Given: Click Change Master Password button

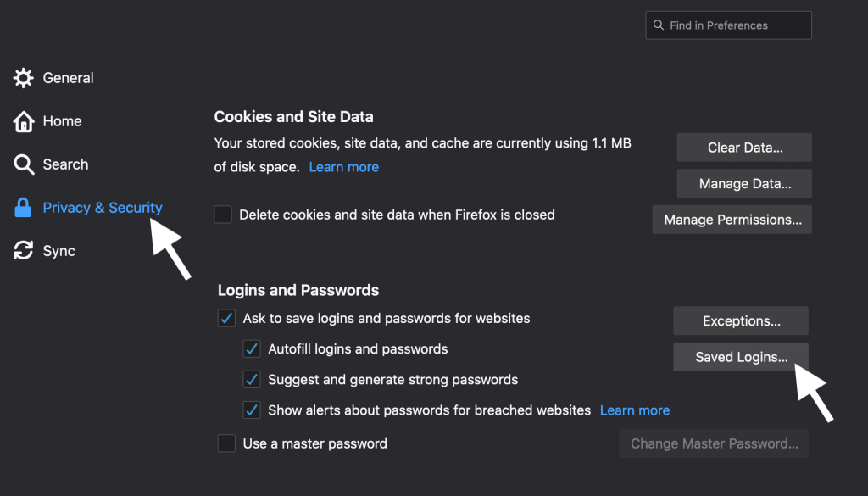Looking at the screenshot, I should (x=714, y=443).
